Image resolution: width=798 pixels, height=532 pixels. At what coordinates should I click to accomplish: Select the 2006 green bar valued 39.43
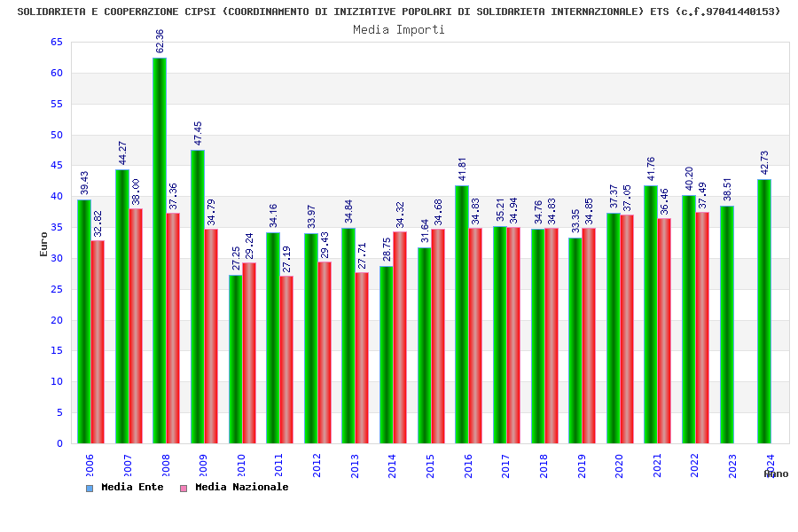click(x=84, y=321)
